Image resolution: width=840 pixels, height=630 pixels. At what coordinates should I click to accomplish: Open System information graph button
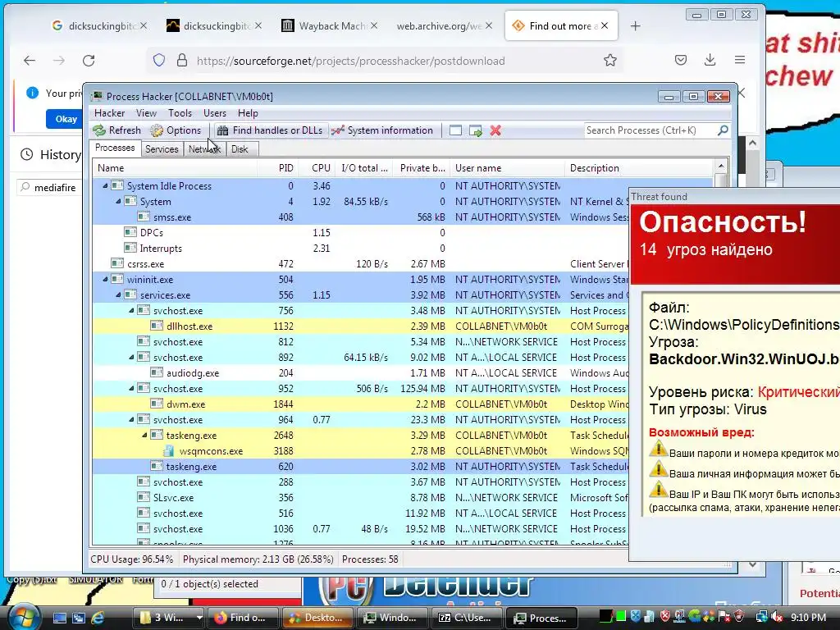pos(382,130)
